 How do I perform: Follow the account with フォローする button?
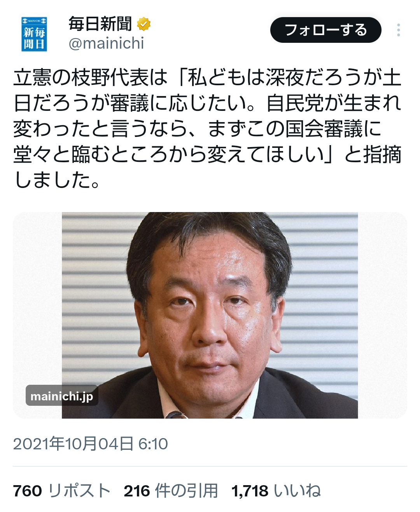click(x=326, y=30)
